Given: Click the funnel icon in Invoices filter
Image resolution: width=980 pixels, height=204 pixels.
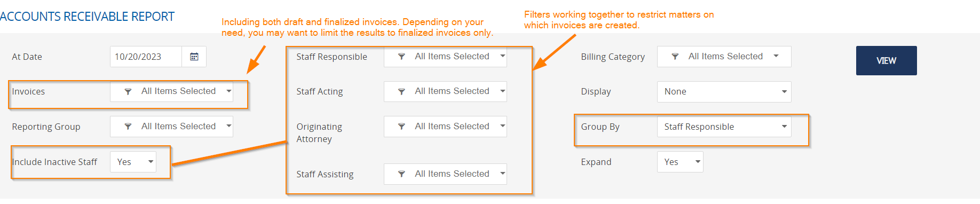Looking at the screenshot, I should point(128,91).
